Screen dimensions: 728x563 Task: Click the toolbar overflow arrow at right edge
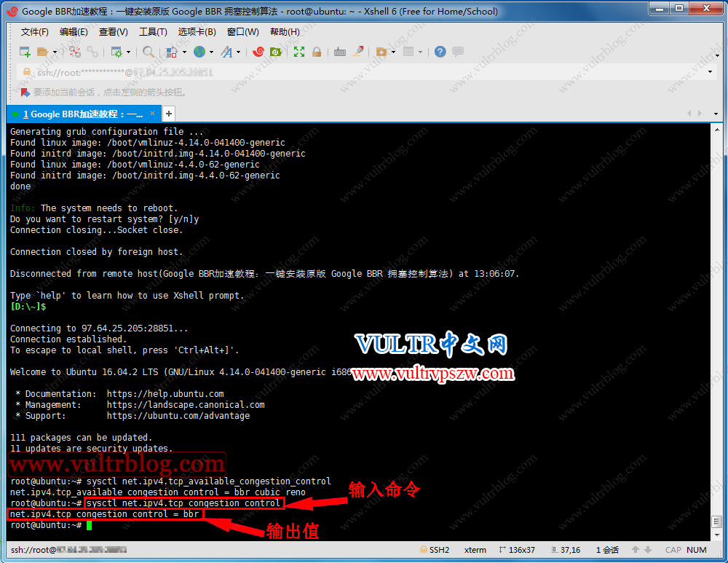pyautogui.click(x=718, y=56)
